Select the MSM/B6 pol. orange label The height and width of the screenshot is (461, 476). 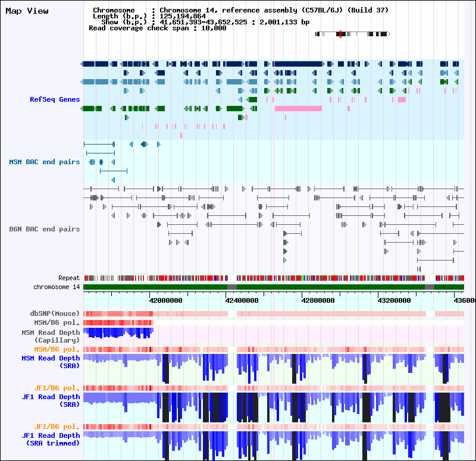coord(57,349)
